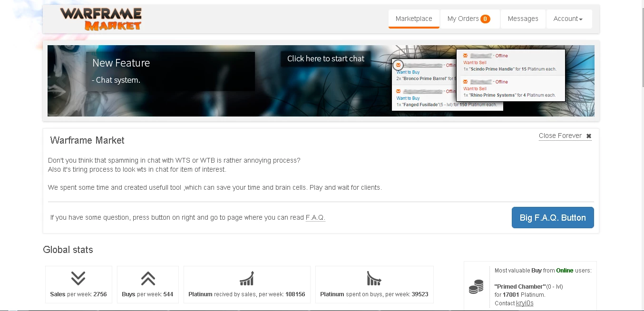This screenshot has width=644, height=311.
Task: Click the Platinum received rising chart icon
Action: point(246,278)
